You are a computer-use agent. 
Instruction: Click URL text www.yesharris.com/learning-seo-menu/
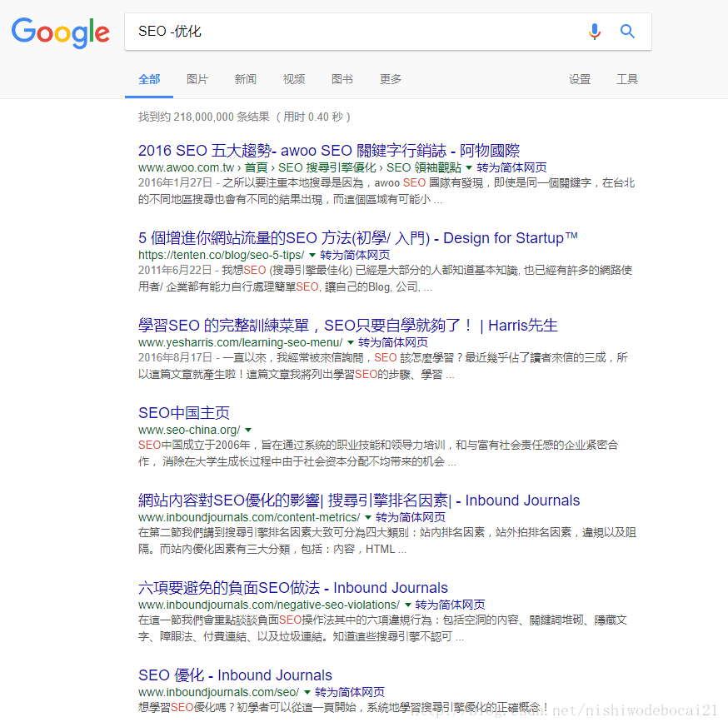[x=241, y=342]
